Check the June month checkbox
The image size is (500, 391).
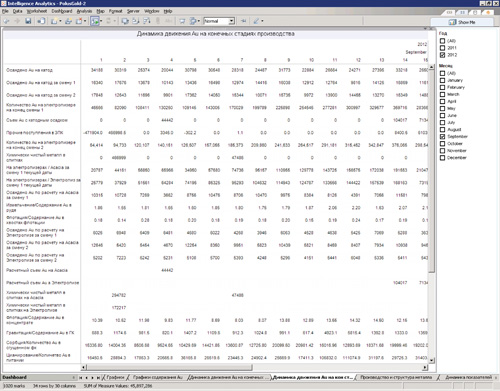(442, 115)
